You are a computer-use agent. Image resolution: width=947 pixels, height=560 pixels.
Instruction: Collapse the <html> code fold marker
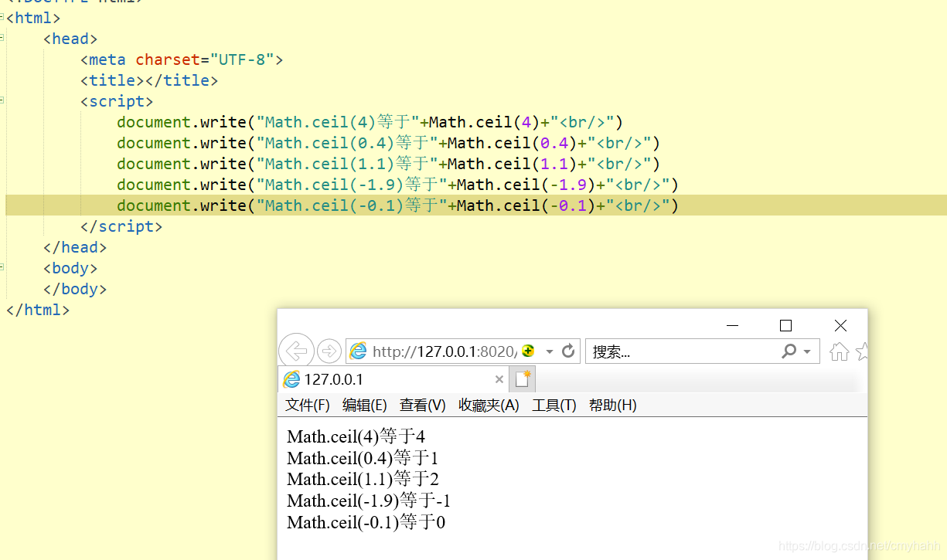pyautogui.click(x=2, y=16)
